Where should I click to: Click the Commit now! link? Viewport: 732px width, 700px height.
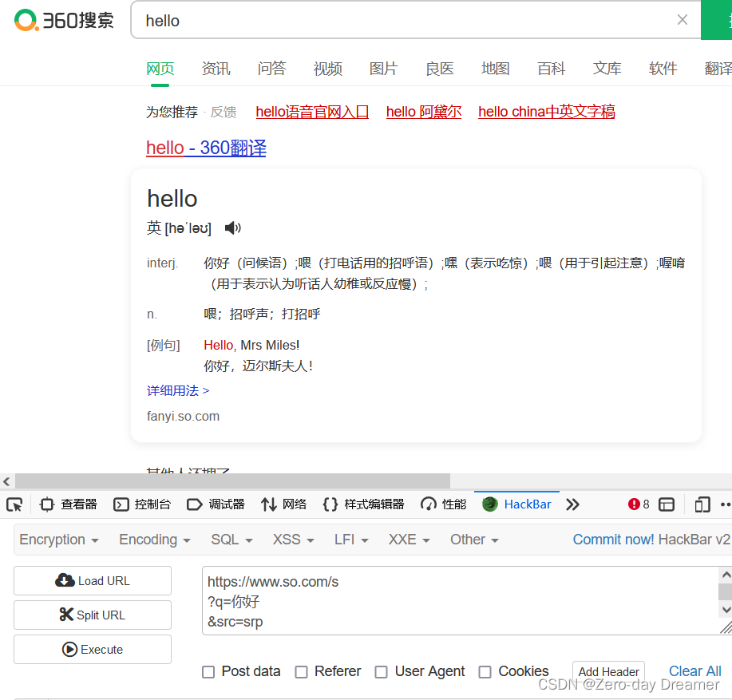pyautogui.click(x=613, y=540)
